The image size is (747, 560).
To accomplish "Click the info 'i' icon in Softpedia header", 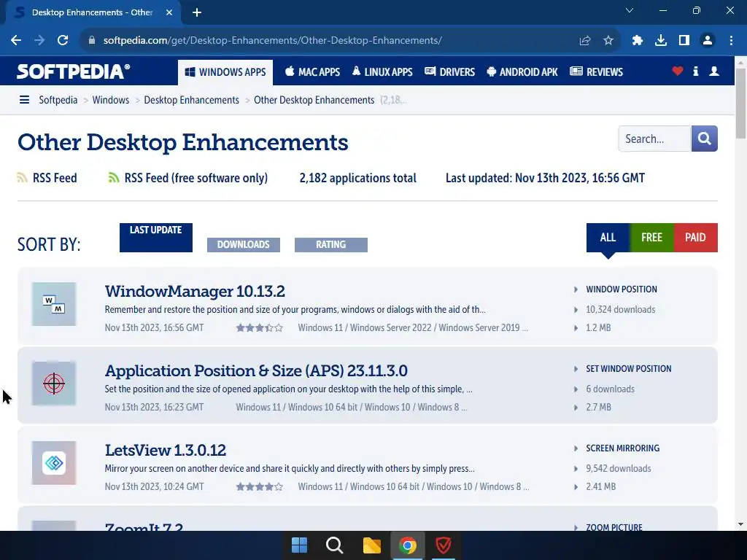I will (695, 71).
